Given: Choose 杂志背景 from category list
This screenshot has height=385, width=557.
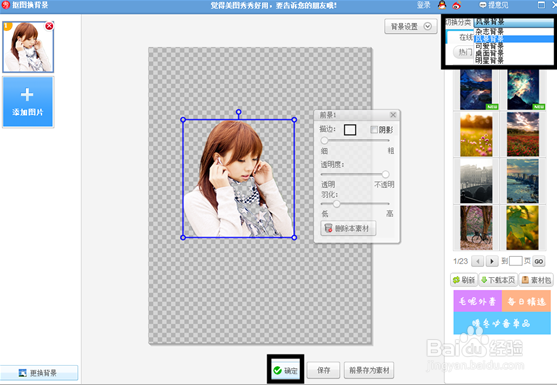Looking at the screenshot, I should [x=514, y=32].
